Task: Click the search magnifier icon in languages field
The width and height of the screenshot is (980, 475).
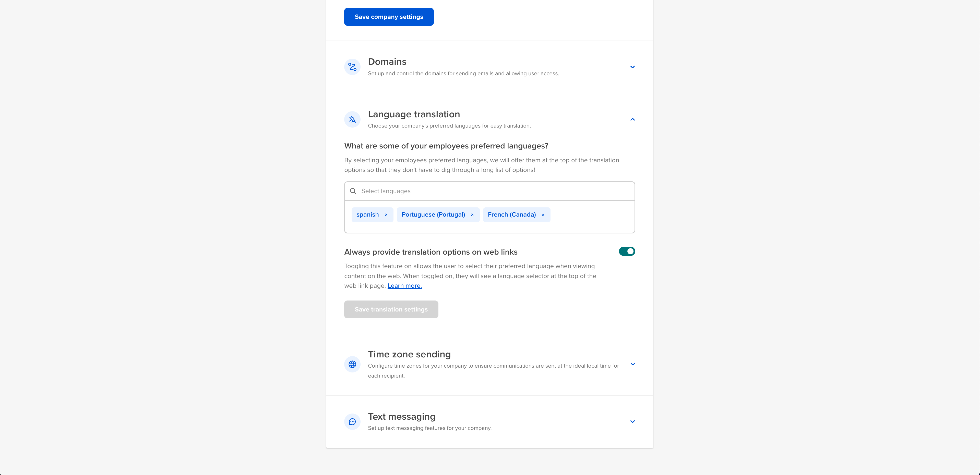Action: (353, 191)
